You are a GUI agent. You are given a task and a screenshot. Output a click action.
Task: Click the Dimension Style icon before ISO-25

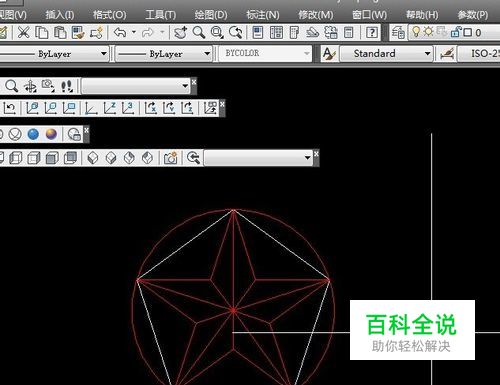(447, 54)
